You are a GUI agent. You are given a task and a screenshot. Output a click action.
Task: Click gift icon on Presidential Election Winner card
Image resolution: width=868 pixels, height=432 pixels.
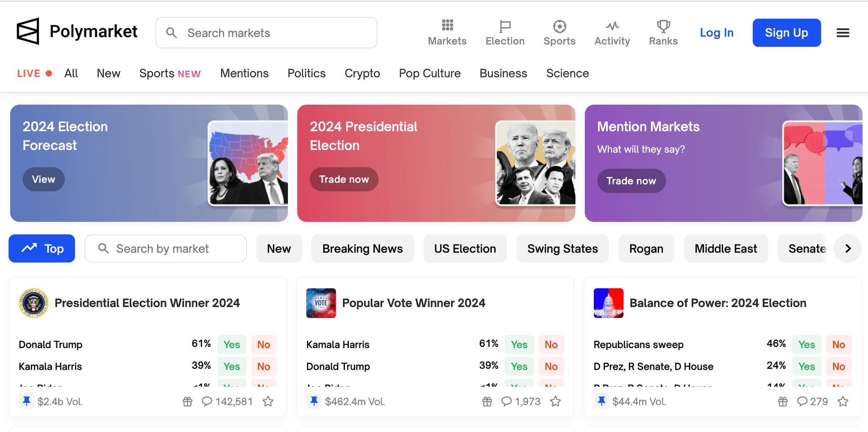tap(187, 401)
